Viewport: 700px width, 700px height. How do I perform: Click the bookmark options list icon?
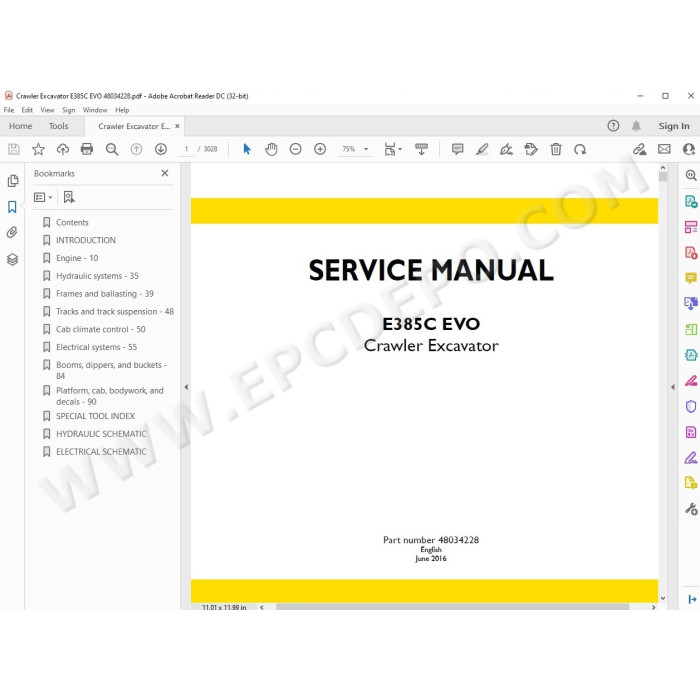pyautogui.click(x=43, y=197)
